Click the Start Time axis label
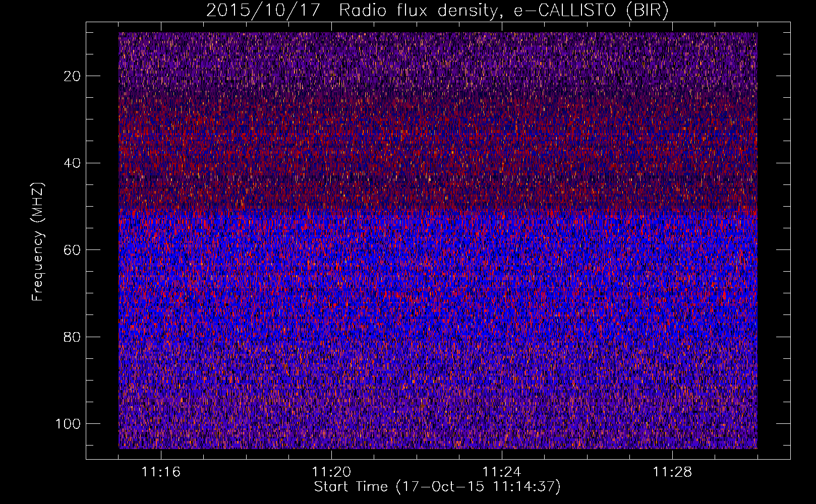The image size is (816, 504). [x=437, y=487]
